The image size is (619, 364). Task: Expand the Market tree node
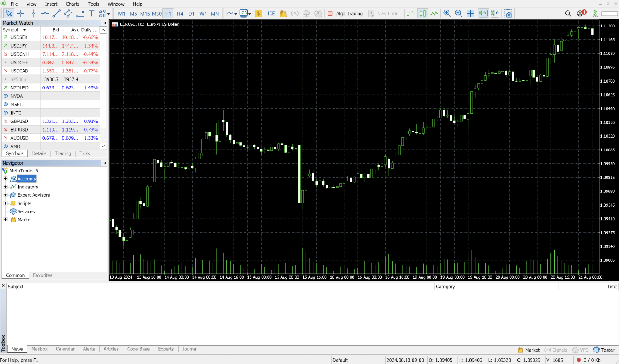(6, 220)
